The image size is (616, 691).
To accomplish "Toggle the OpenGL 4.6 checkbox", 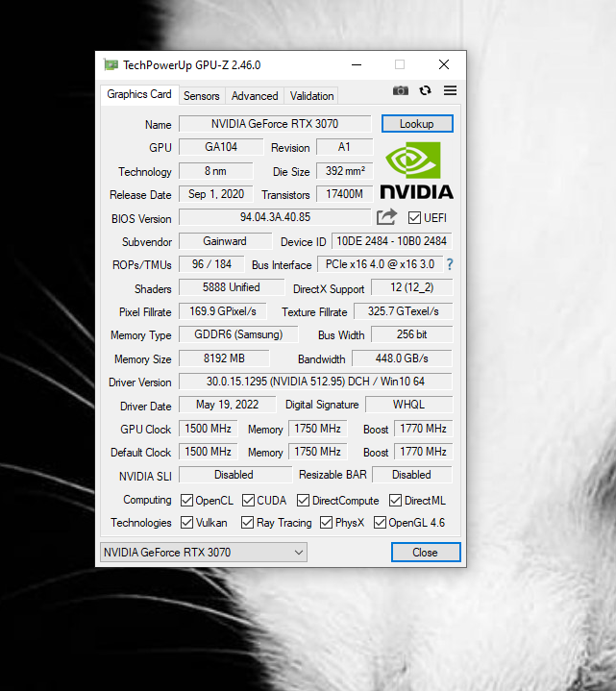I will [380, 522].
